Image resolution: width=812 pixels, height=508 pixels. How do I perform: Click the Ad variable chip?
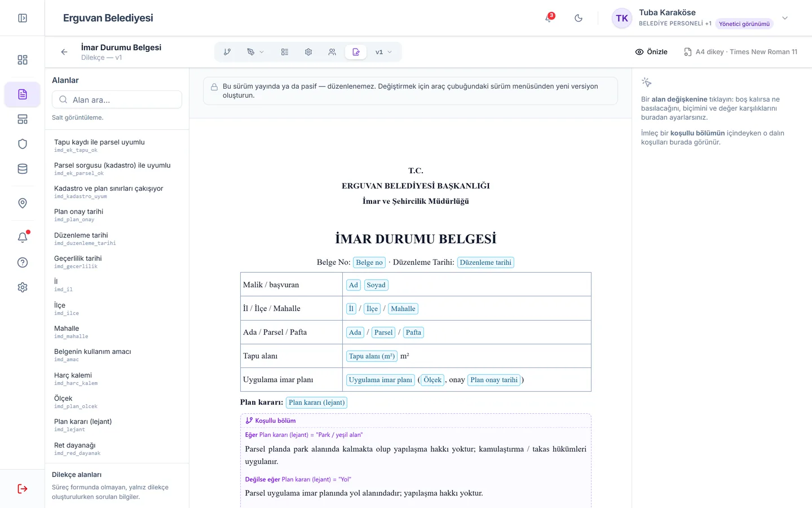(x=354, y=285)
